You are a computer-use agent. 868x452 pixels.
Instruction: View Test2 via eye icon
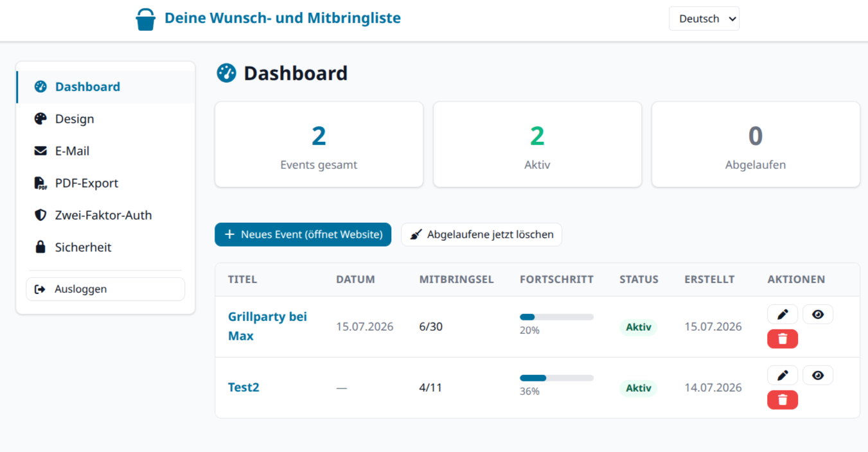(x=818, y=375)
